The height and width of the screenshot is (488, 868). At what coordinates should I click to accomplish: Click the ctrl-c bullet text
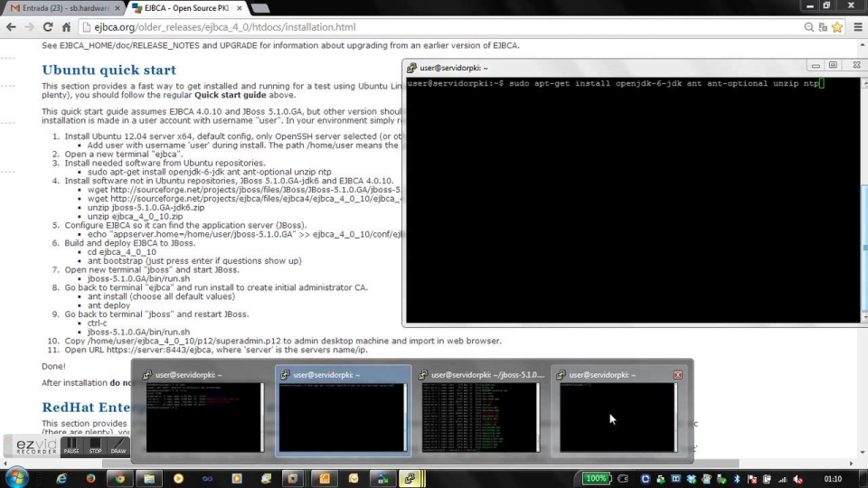(97, 324)
